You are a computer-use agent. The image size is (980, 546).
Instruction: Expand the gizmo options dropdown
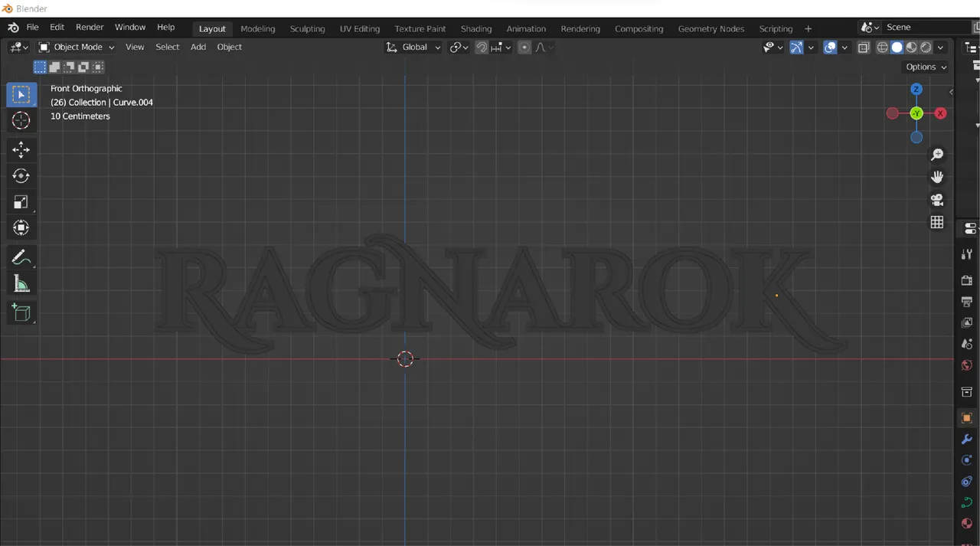811,47
